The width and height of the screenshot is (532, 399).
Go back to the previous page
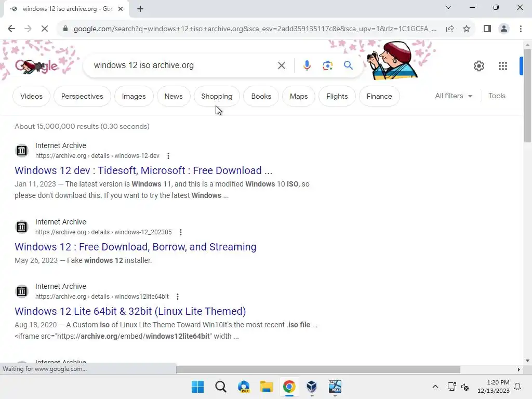[11, 29]
